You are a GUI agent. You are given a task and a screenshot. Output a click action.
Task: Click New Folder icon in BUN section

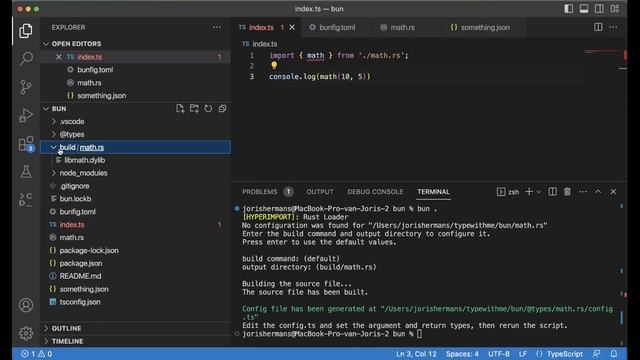(x=194, y=109)
